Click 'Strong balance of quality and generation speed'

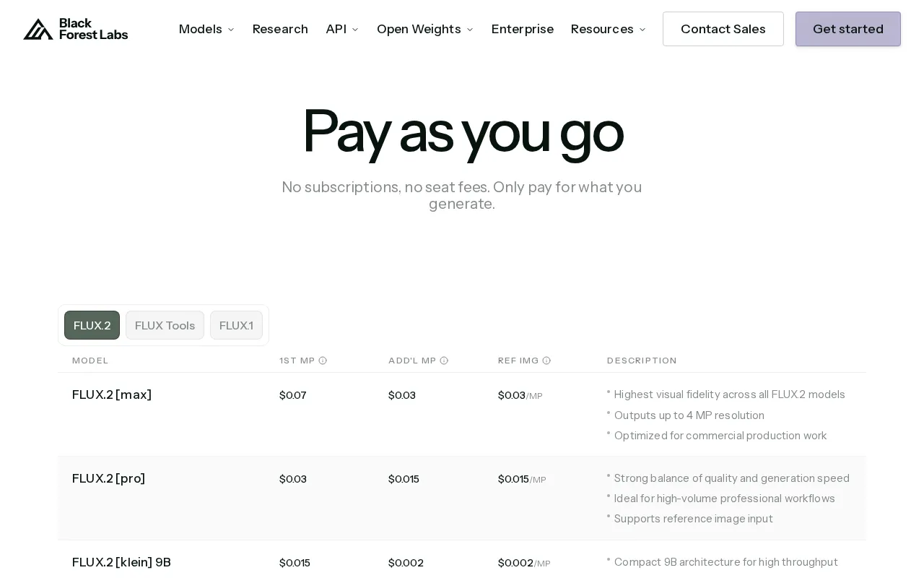coord(732,478)
